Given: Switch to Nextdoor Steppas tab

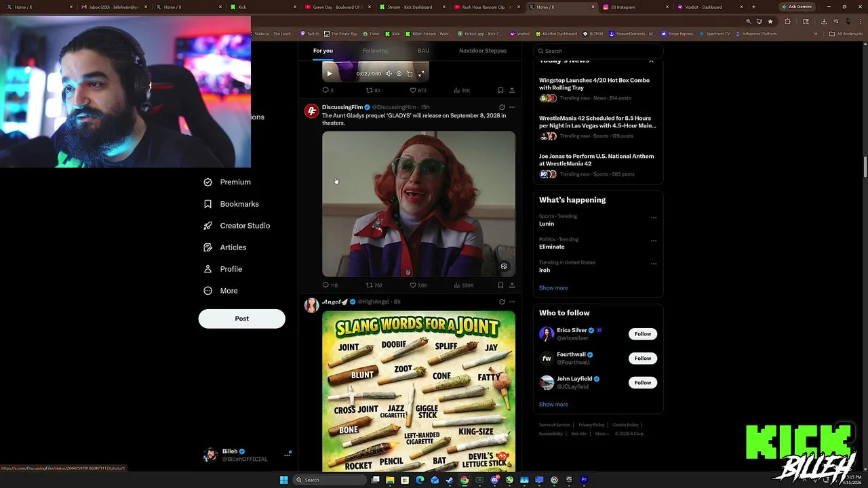Looking at the screenshot, I should click(483, 51).
